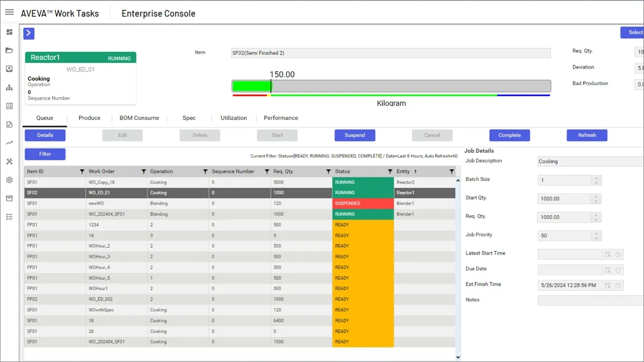
Task: Open the folder icon in the left sidebar
Action: [9, 50]
